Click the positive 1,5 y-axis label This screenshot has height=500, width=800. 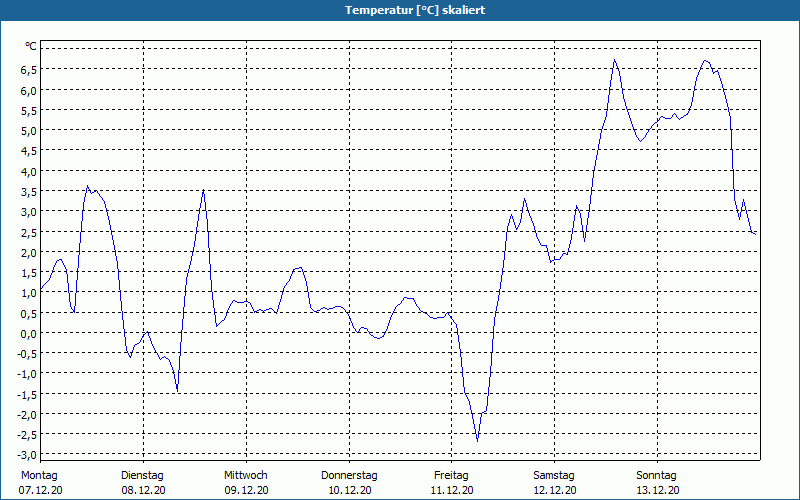[x=29, y=272]
